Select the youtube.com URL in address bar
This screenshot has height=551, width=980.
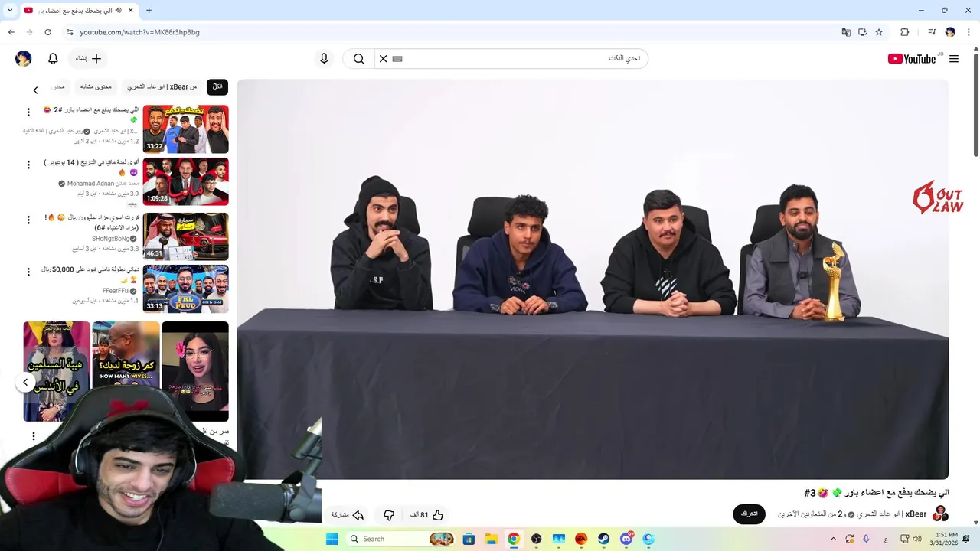pos(139,32)
